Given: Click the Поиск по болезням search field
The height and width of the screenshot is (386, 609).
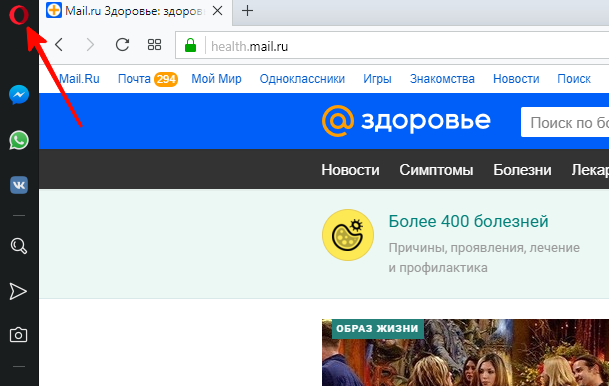Looking at the screenshot, I should pos(565,122).
